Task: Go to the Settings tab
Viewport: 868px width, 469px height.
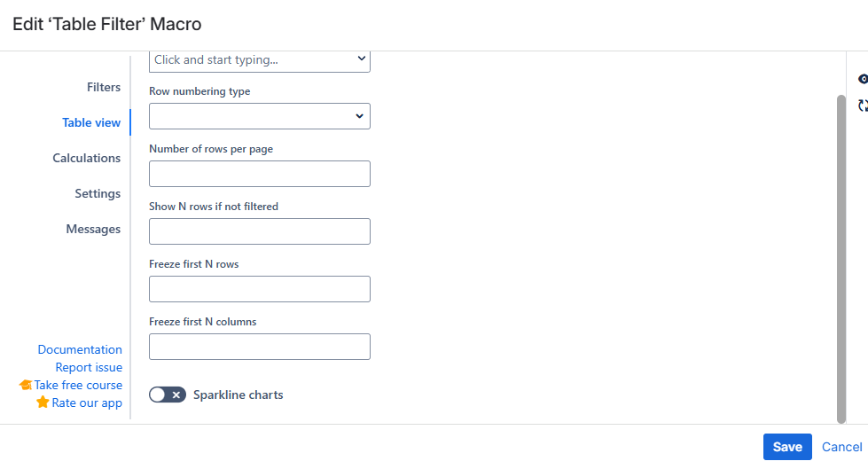Action: [x=98, y=193]
